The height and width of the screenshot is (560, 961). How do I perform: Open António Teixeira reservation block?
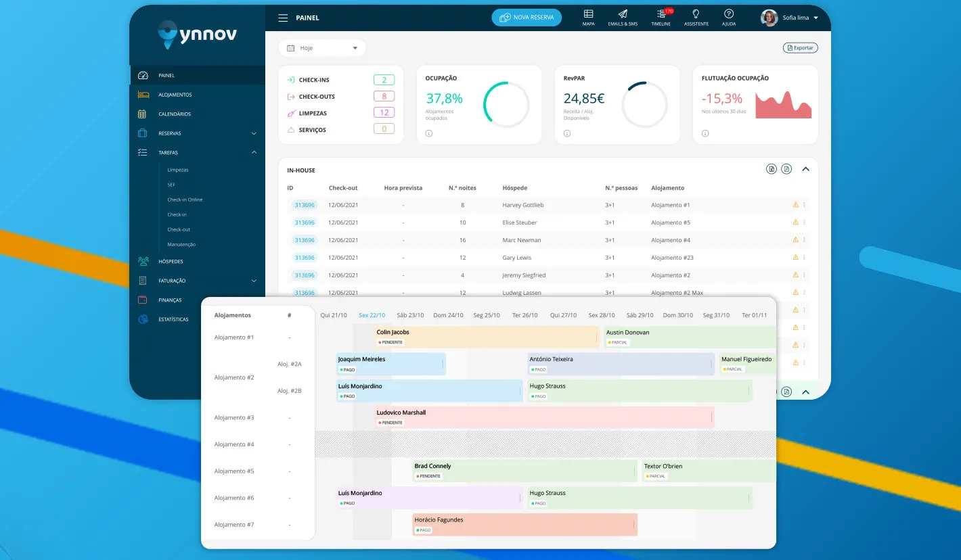(x=621, y=364)
